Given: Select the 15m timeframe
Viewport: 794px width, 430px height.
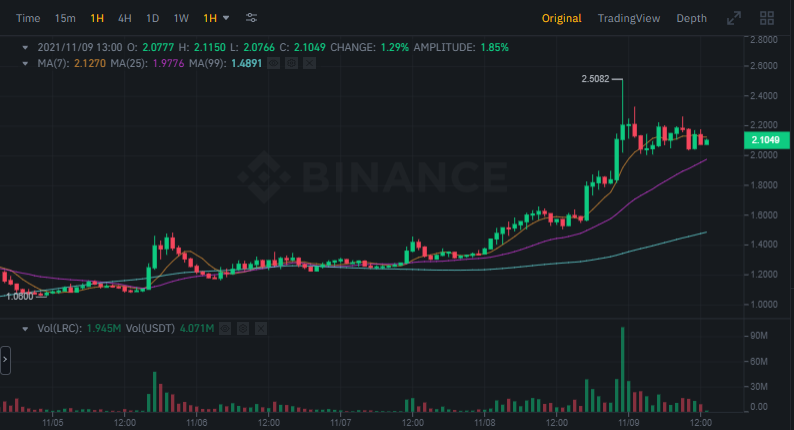Looking at the screenshot, I should point(65,18).
